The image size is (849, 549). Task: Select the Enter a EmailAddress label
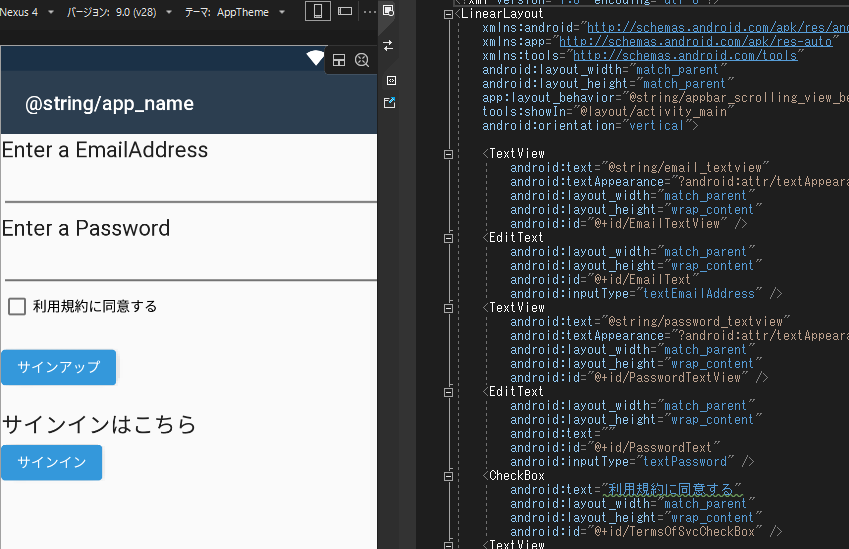click(105, 150)
